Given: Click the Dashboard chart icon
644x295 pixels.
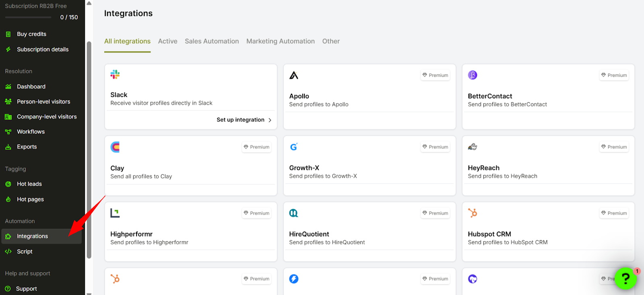Looking at the screenshot, I should (8, 86).
